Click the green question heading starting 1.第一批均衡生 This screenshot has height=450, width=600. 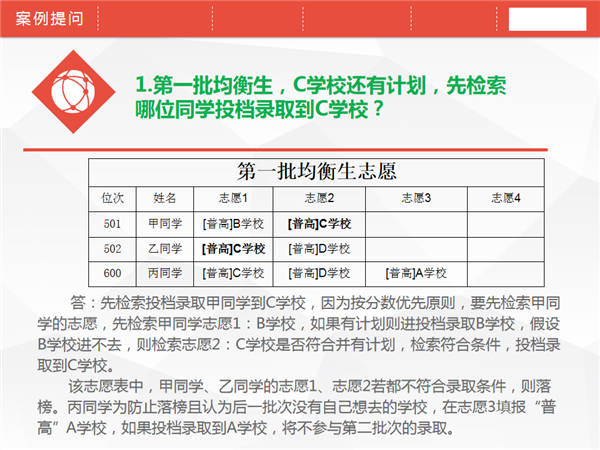tap(321, 97)
